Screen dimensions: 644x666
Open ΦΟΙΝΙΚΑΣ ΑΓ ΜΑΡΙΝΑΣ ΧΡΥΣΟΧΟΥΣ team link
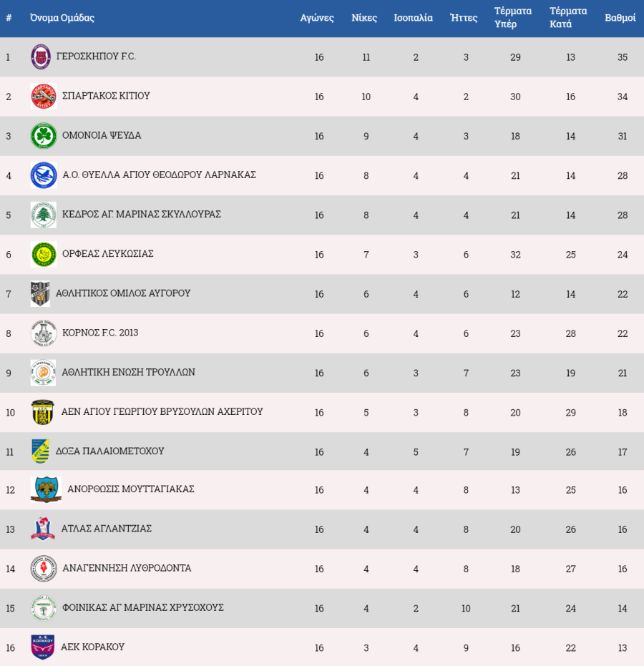coord(142,607)
